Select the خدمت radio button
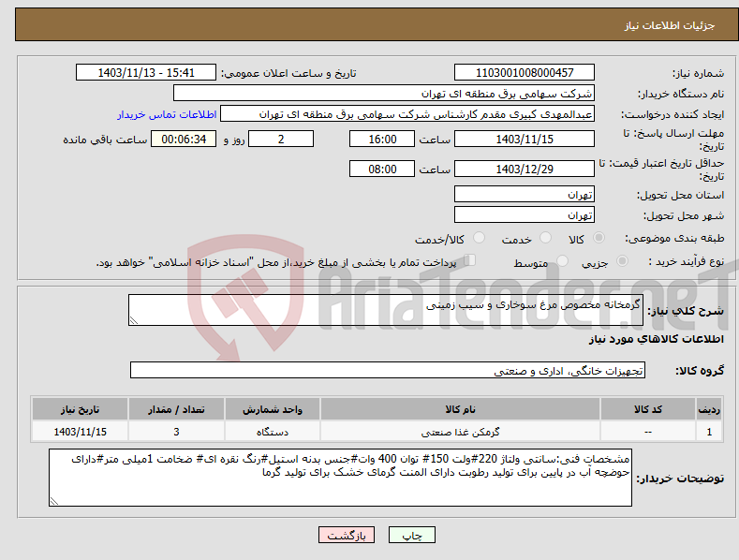The height and width of the screenshot is (560, 739). (x=545, y=238)
